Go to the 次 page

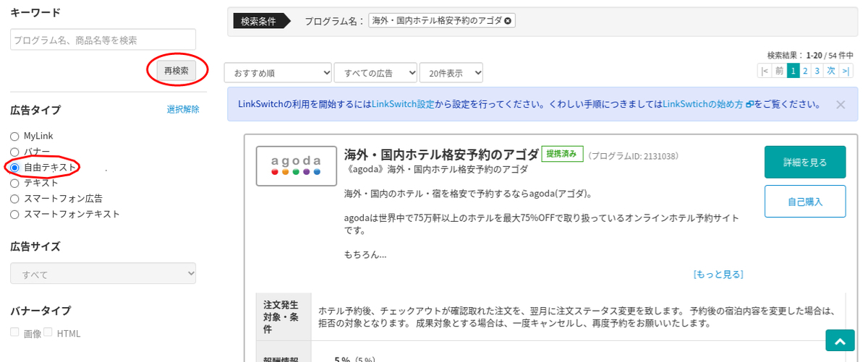click(831, 71)
